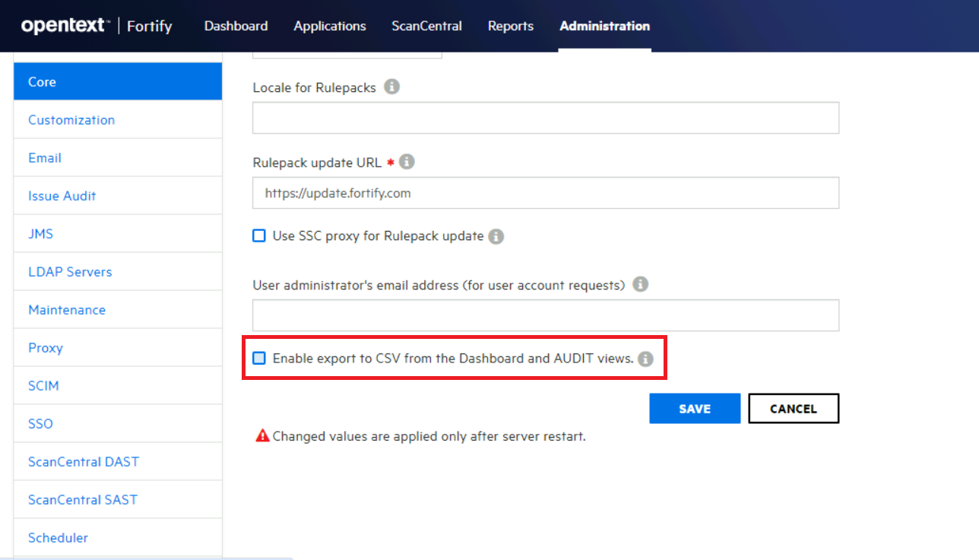Screen dimensions: 979x560
Task: Open LDAP Servers settings
Action: click(118, 271)
